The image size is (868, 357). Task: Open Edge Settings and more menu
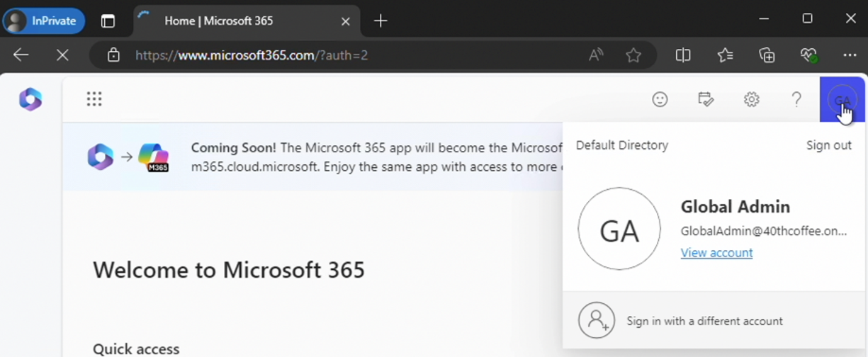tap(850, 55)
